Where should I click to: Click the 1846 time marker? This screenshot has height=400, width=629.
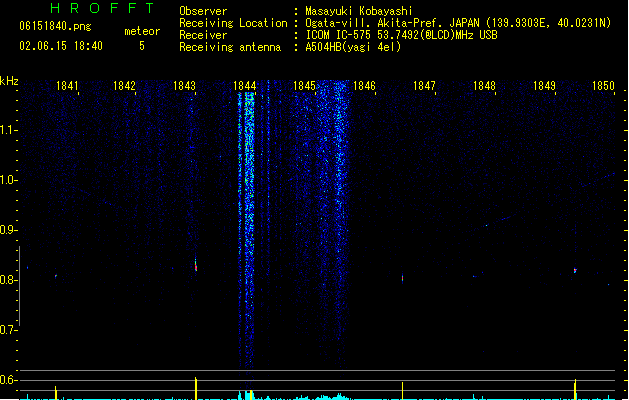[x=364, y=86]
